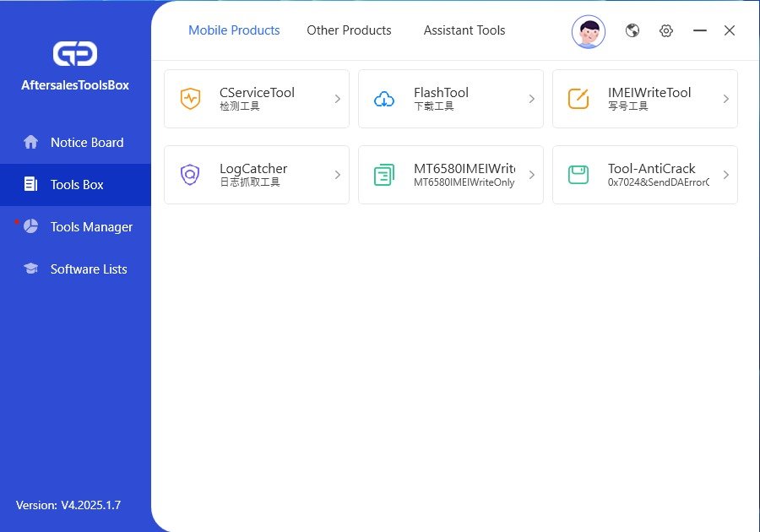Open Tools Manager in the sidebar
The height and width of the screenshot is (532, 760).
pos(91,226)
